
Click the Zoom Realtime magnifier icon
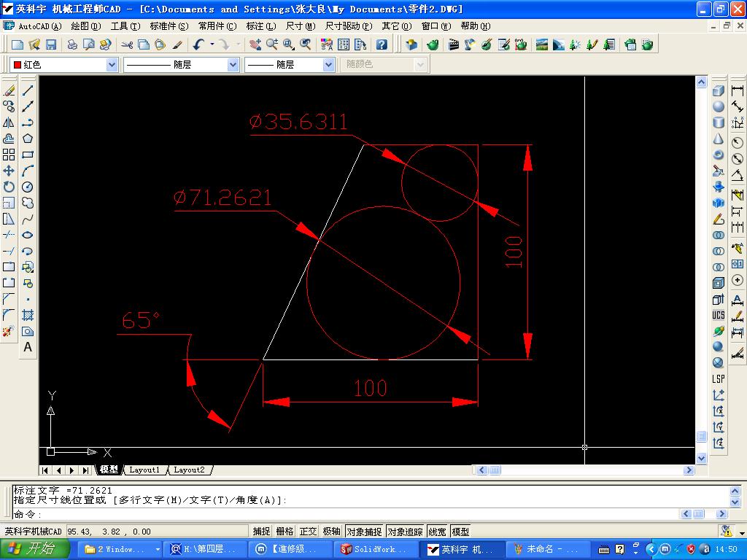(272, 44)
